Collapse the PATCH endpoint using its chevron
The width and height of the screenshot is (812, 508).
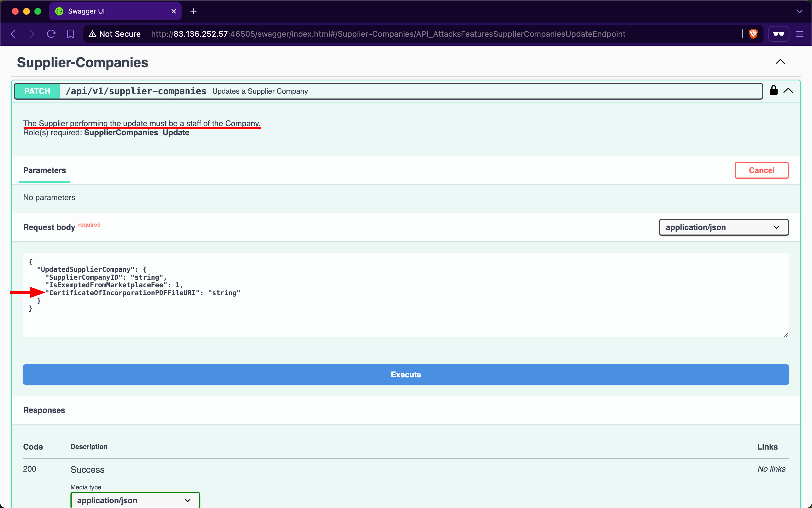click(788, 90)
